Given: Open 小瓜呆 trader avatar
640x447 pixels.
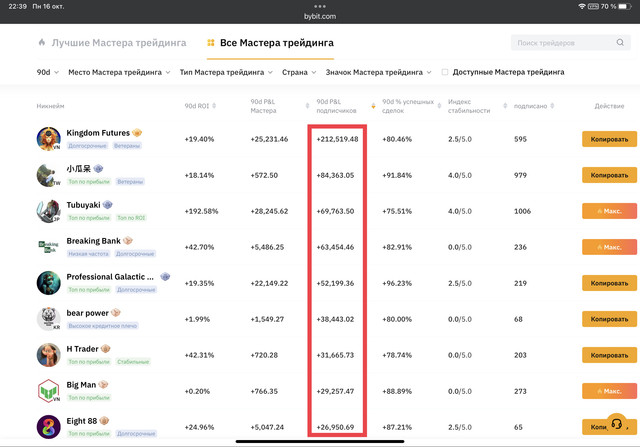Looking at the screenshot, I should 49,175.
